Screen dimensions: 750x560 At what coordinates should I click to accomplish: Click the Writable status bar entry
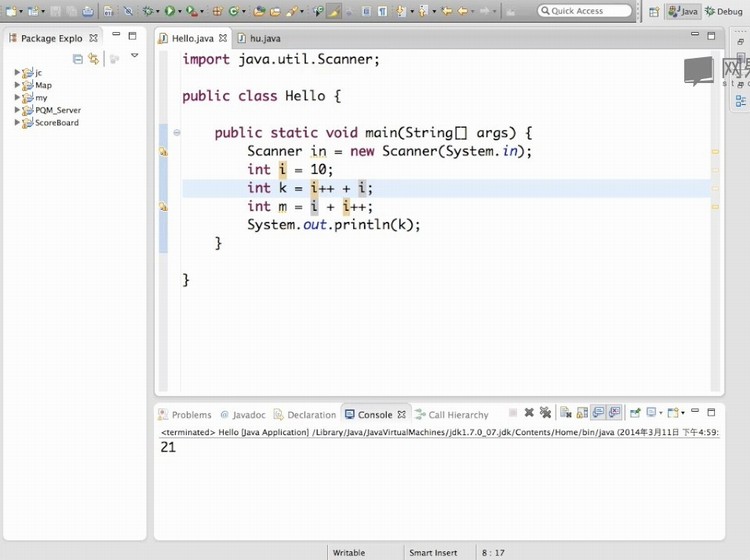click(x=349, y=552)
